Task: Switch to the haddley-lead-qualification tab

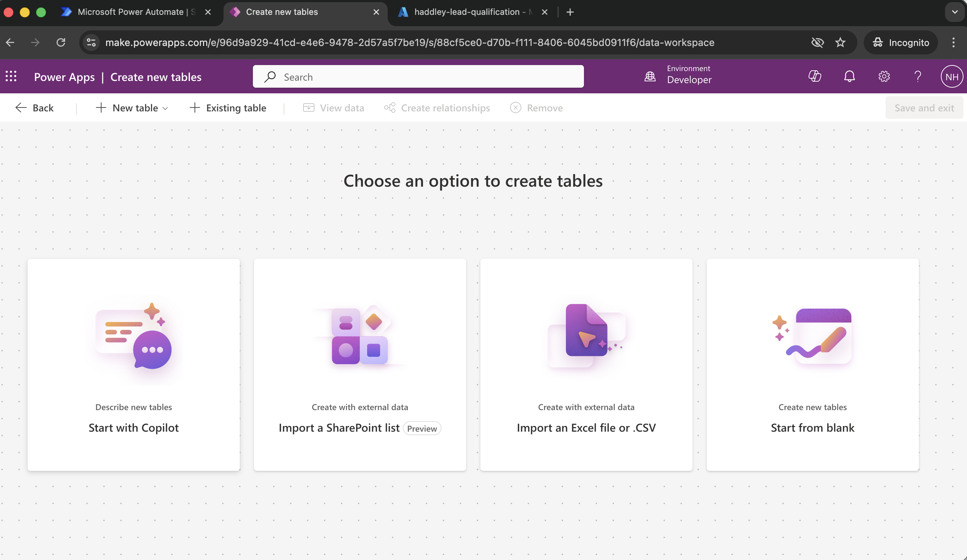Action: tap(474, 12)
